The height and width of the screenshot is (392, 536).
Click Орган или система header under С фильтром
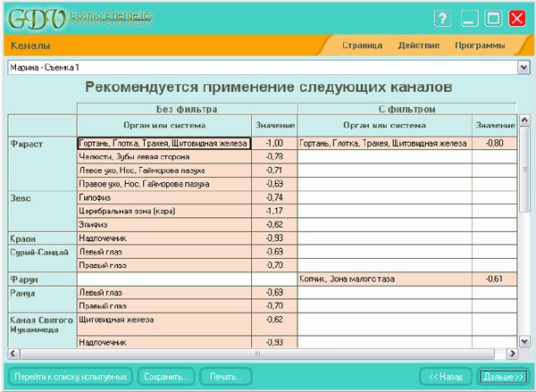384,125
